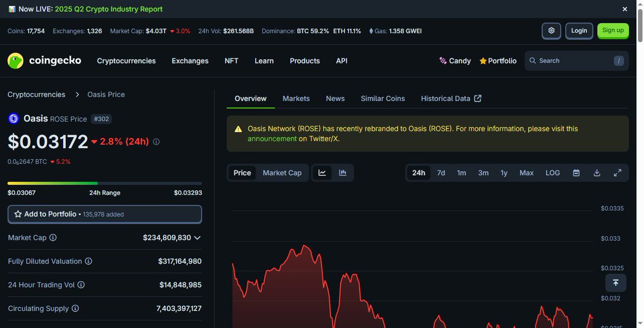
Task: Expand the Market Cap value chevron
Action: point(197,238)
